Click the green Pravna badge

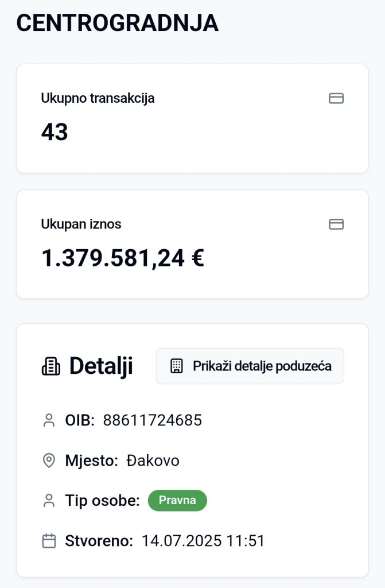[177, 500]
